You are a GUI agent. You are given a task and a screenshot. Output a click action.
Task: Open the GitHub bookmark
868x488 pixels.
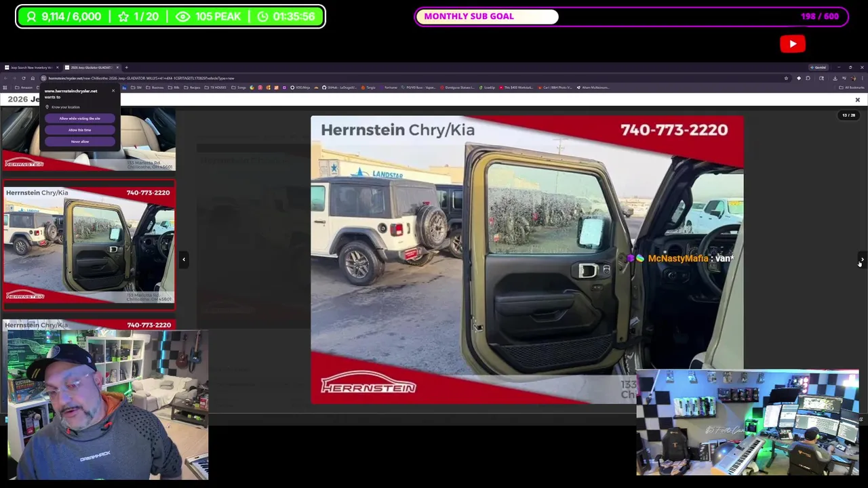pos(339,87)
